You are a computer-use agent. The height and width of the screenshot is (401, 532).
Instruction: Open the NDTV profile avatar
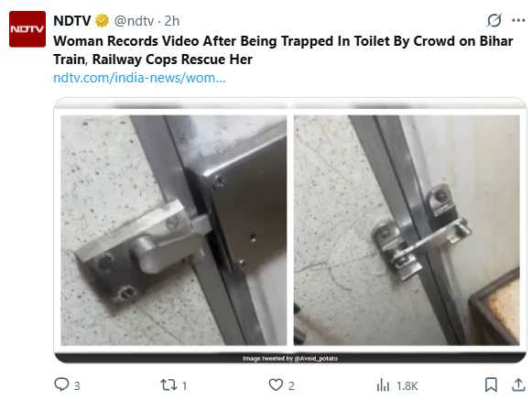point(27,28)
